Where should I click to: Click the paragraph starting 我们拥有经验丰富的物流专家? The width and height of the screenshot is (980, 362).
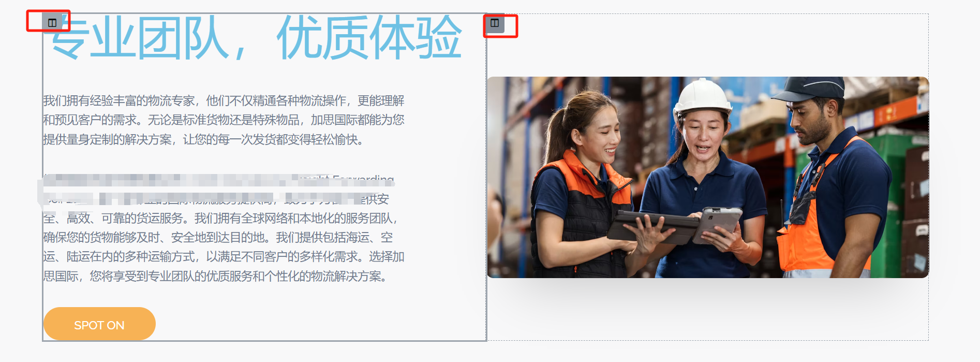pyautogui.click(x=224, y=120)
